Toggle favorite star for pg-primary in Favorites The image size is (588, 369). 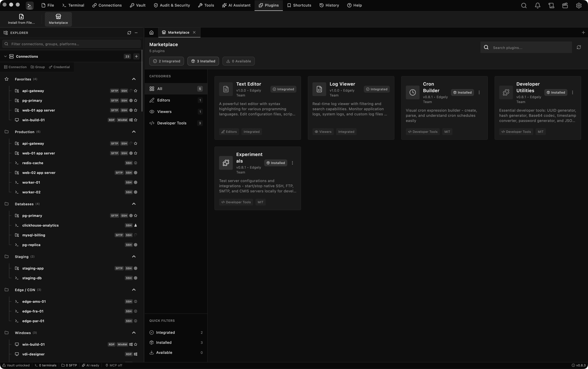coord(136,100)
